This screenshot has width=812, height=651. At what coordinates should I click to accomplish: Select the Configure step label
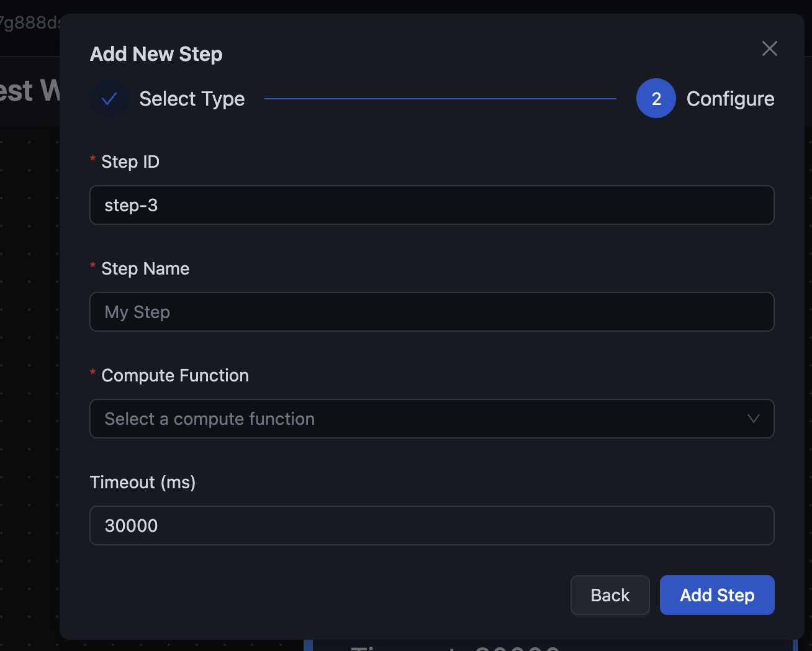(x=730, y=99)
